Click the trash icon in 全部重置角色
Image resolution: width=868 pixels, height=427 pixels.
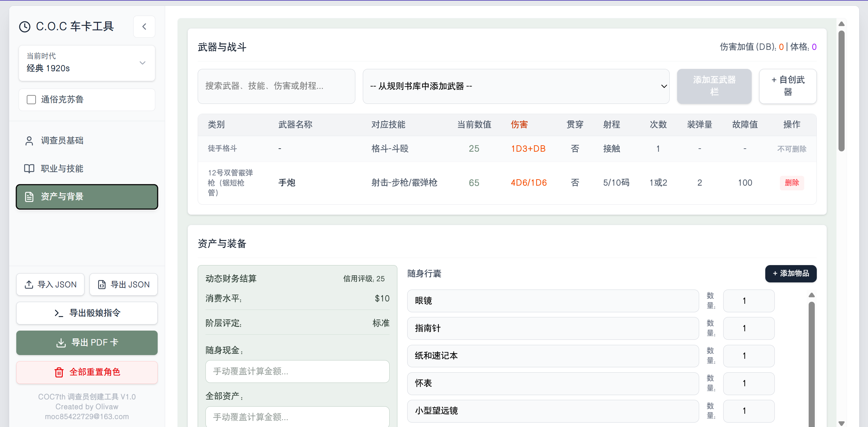(x=59, y=372)
